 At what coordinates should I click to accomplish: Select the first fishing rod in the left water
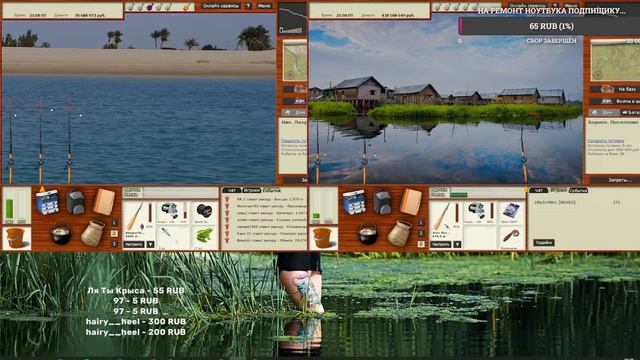coord(11,141)
